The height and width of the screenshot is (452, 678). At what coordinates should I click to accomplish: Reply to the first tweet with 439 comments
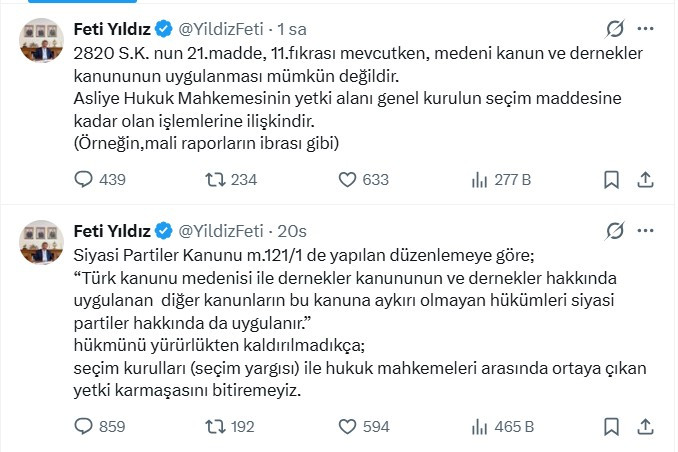coord(100,180)
